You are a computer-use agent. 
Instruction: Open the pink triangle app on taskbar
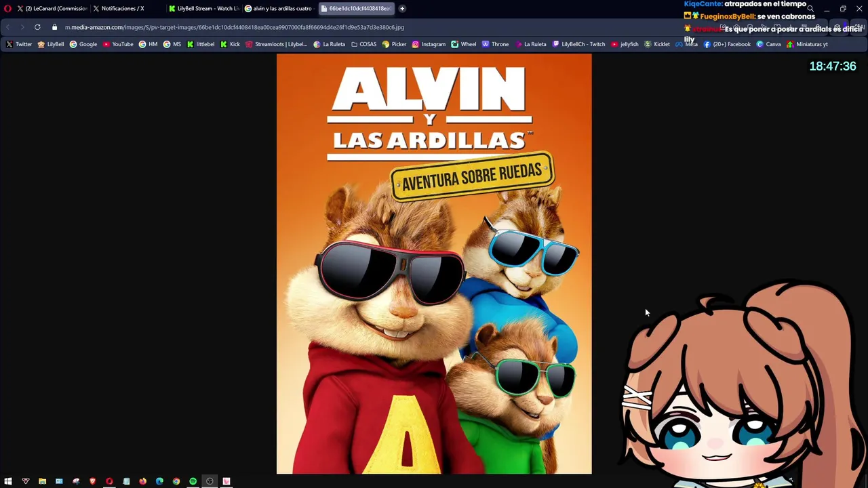(26, 481)
